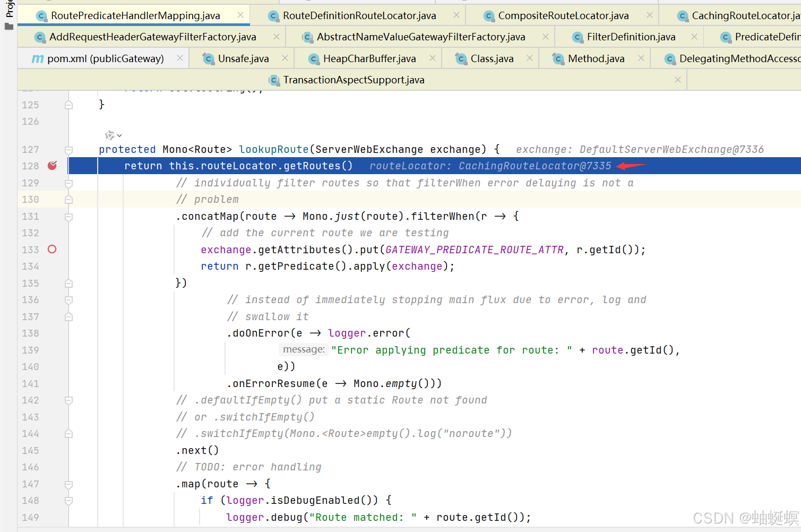Viewport: 801px width, 532px height.
Task: Collapse comment block at line 142
Action: [68, 400]
